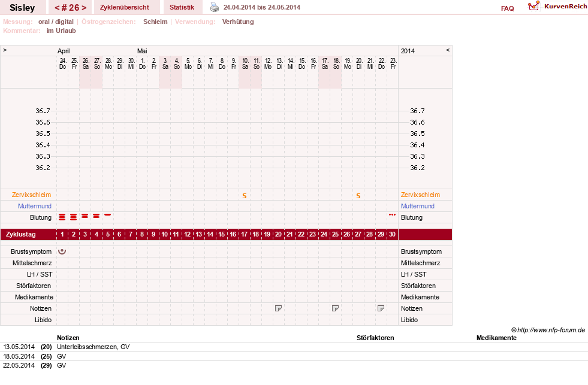Viewport: 588px width, 385px height.
Task: Open the note icon on cycle day 25
Action: tap(335, 308)
